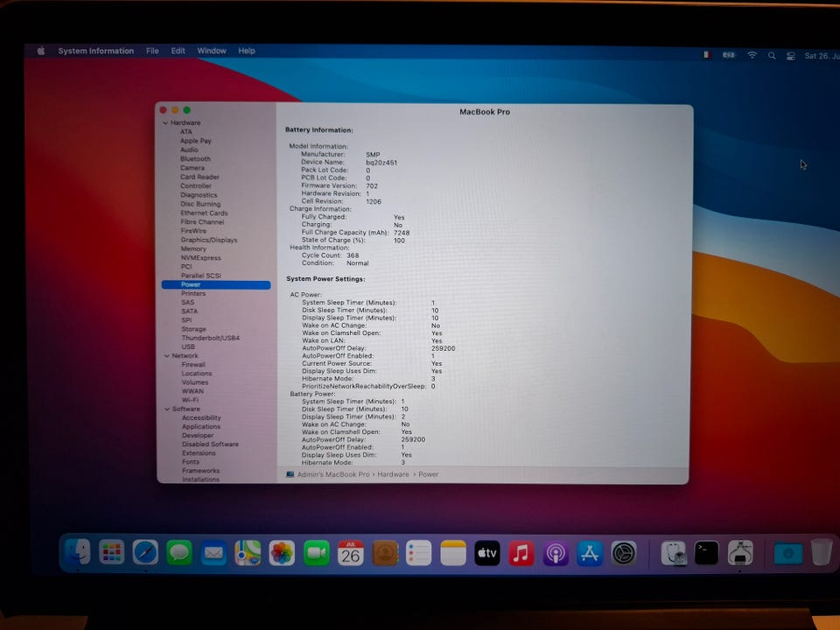Open Calendar showing 26 in Dock

pos(350,553)
